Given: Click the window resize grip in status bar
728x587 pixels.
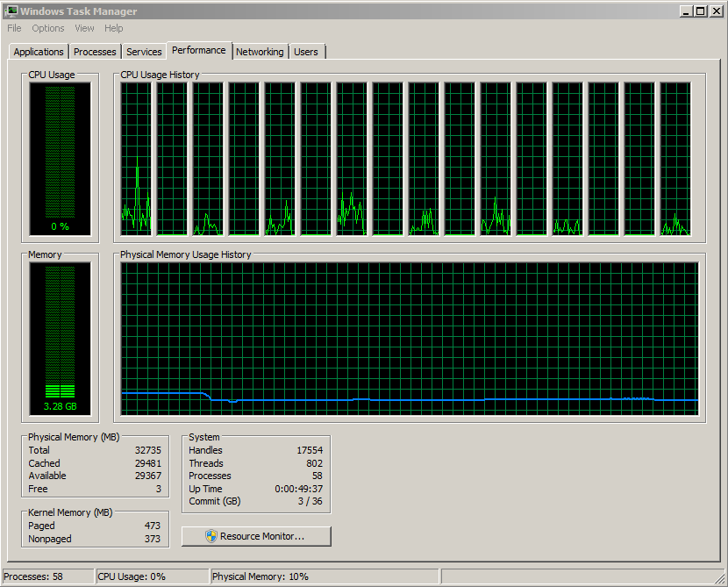Looking at the screenshot, I should click(719, 578).
